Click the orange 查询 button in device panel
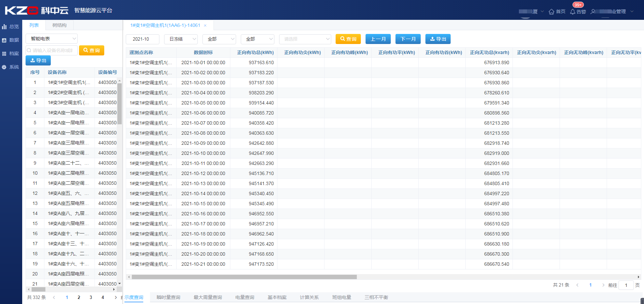The image size is (644, 304). tap(91, 50)
